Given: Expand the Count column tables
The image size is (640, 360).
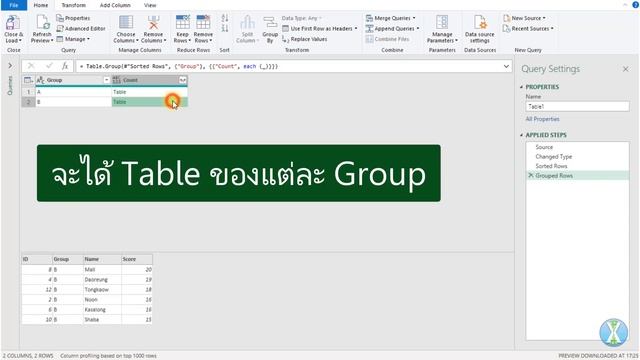Looking at the screenshot, I should click(x=182, y=80).
